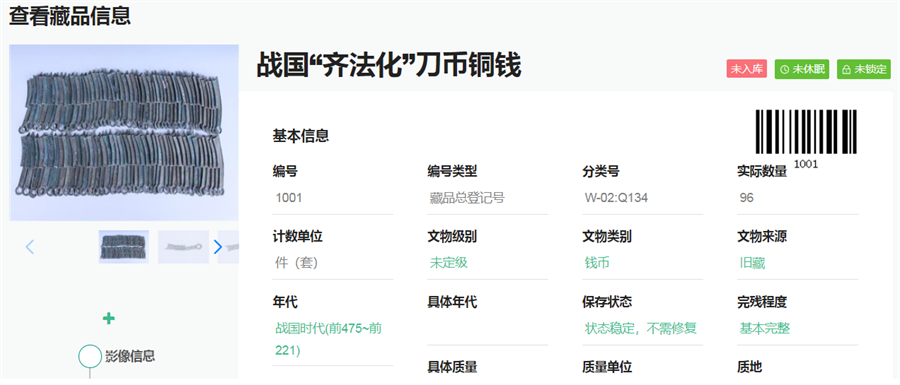Click the 实际数量 field showing 96
The image size is (900, 385).
[798, 199]
